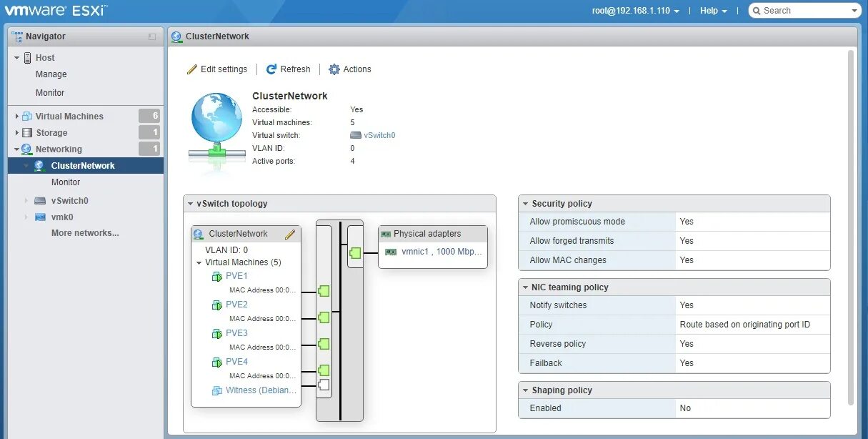
Task: Click the PVE4 virtual machine icon
Action: pos(217,362)
